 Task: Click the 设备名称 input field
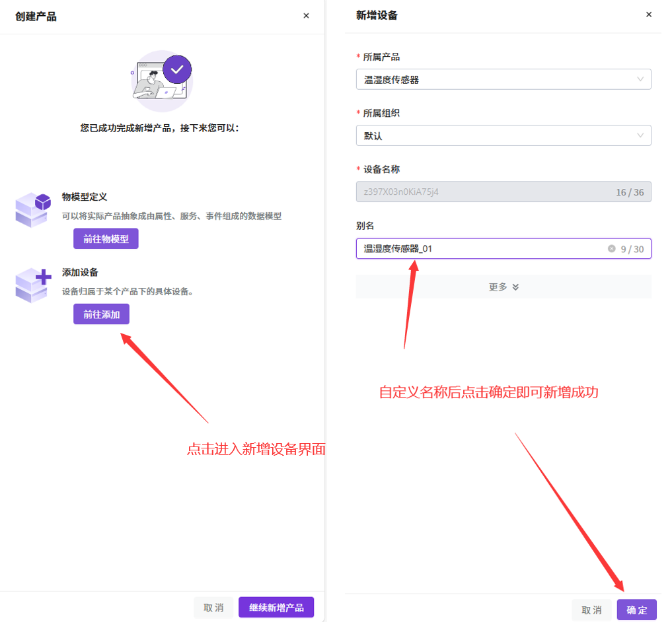482,192
